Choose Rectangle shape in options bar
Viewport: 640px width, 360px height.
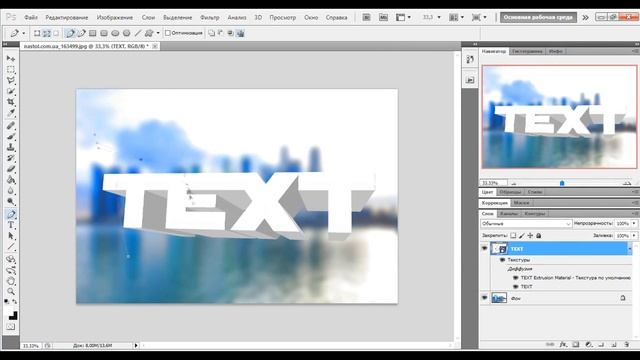(93, 33)
